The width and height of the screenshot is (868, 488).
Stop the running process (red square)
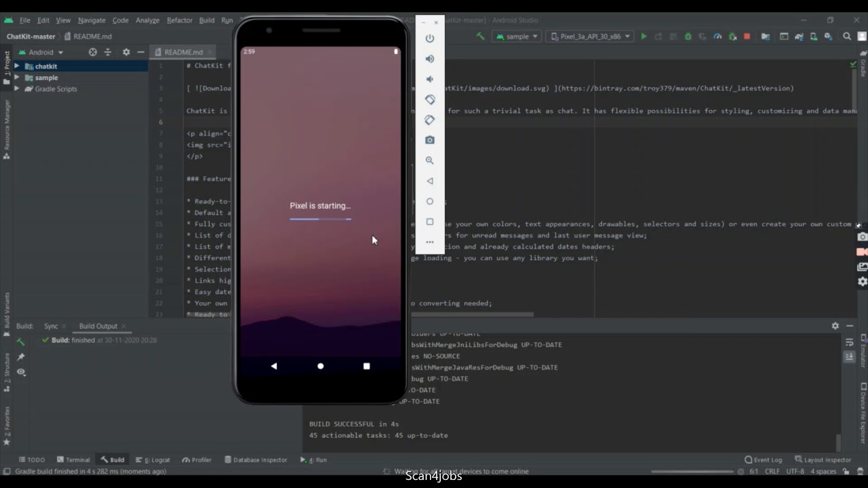747,37
